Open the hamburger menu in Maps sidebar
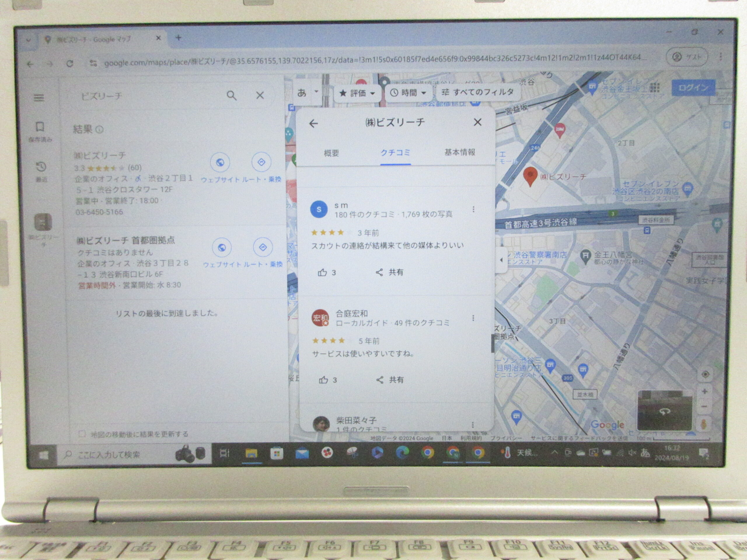 (39, 97)
